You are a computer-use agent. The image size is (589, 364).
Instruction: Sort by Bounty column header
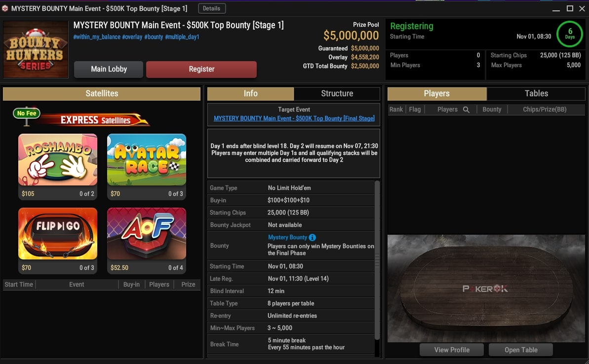(492, 109)
